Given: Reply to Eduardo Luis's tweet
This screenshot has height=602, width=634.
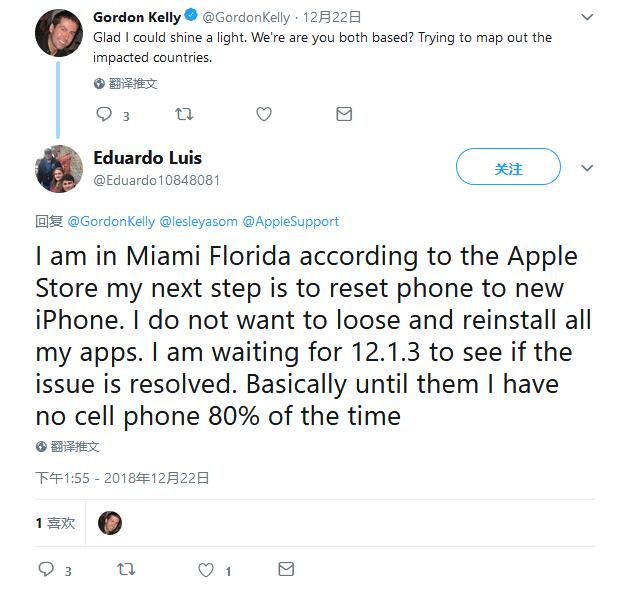Looking at the screenshot, I should 46,570.
